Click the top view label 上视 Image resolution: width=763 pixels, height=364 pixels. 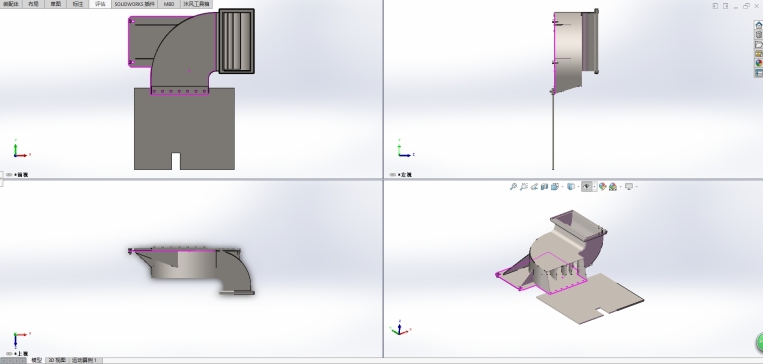coord(22,354)
